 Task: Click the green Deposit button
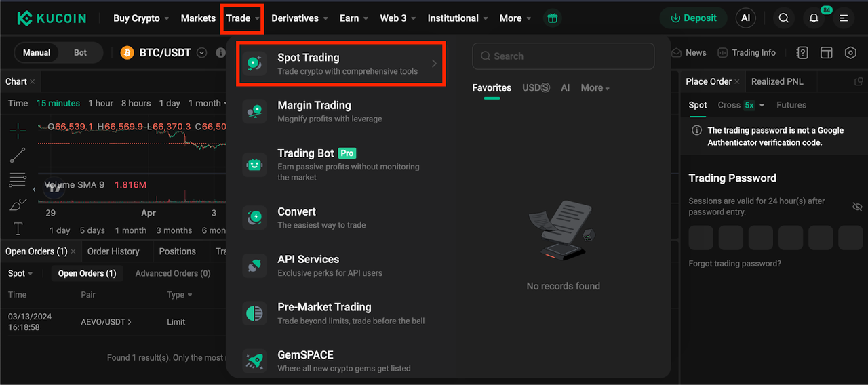point(693,18)
